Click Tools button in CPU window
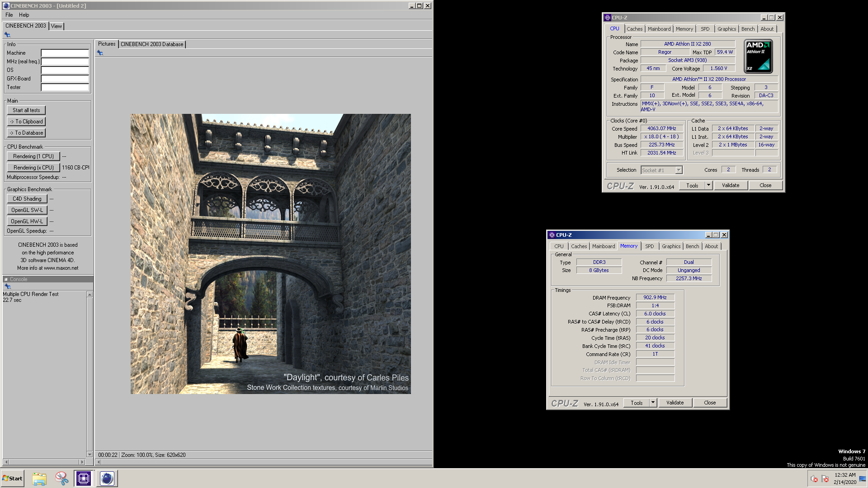Viewport: 868px width, 488px height. [692, 185]
